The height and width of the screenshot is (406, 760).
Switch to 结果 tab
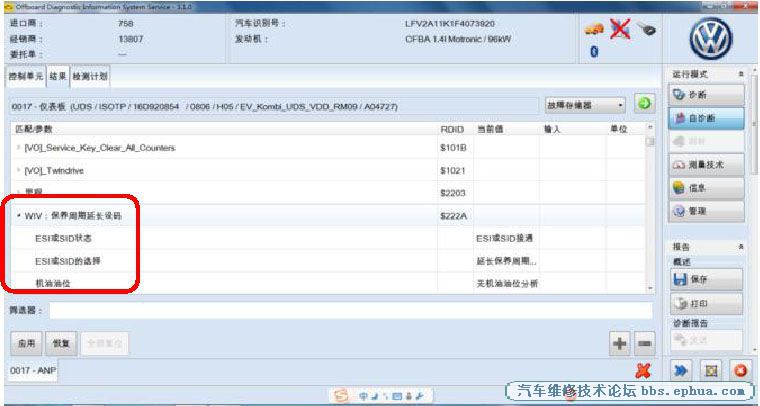coord(58,77)
